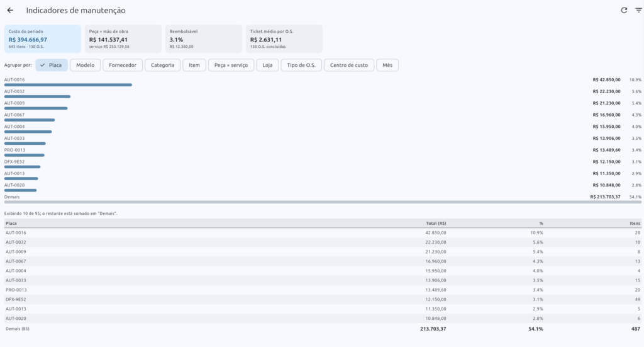
Task: Click the PRO-0013 chart label
Action: click(15, 150)
